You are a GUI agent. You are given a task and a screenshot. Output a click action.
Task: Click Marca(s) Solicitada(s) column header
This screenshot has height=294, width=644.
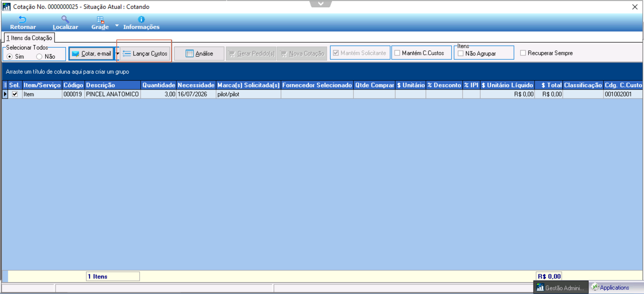tap(248, 85)
